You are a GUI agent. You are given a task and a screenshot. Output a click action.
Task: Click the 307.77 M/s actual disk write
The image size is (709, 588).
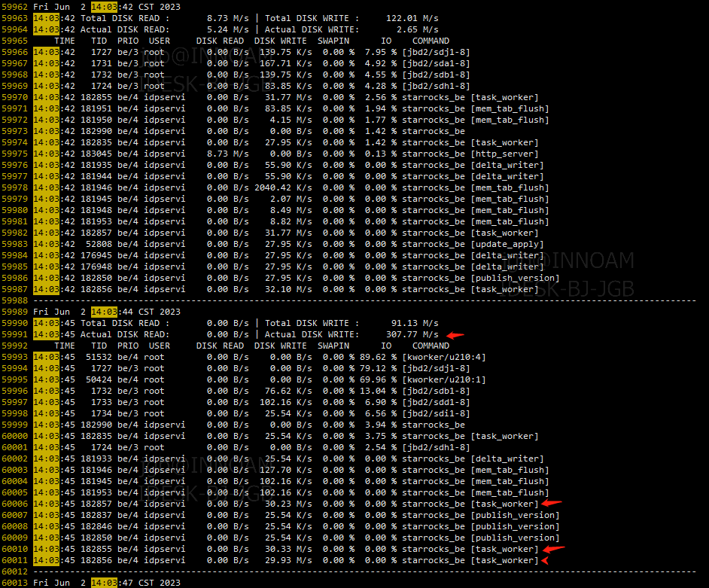(412, 334)
